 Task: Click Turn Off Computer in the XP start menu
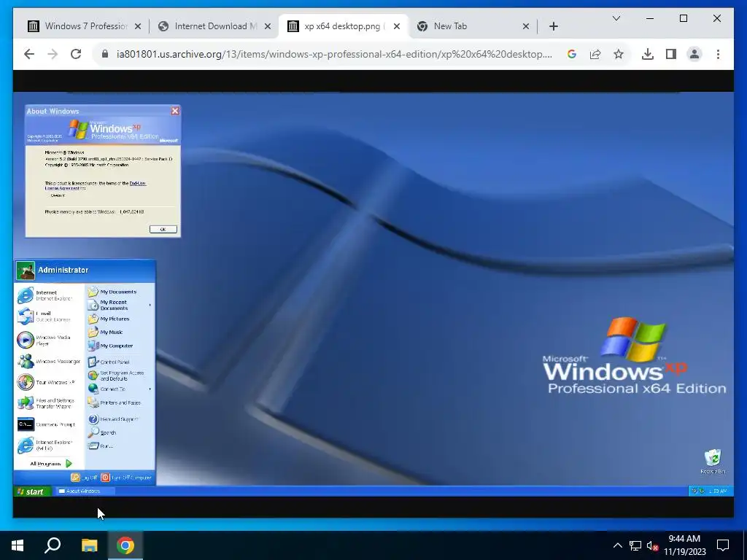point(126,477)
